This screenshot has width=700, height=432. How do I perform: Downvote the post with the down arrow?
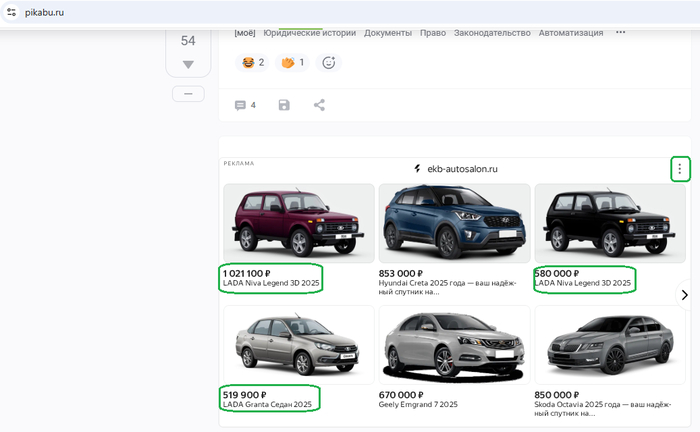coord(188,65)
